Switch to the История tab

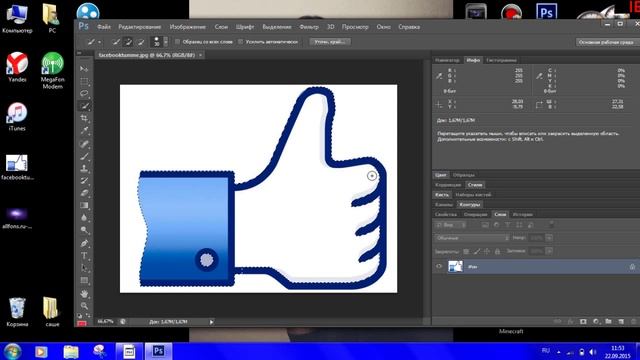522,214
